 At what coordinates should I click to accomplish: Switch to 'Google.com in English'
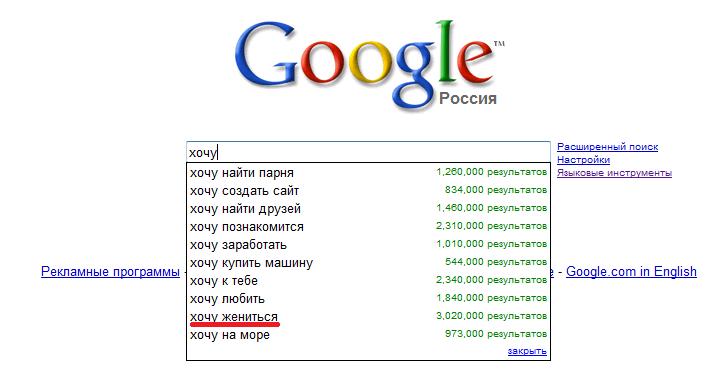click(x=631, y=272)
